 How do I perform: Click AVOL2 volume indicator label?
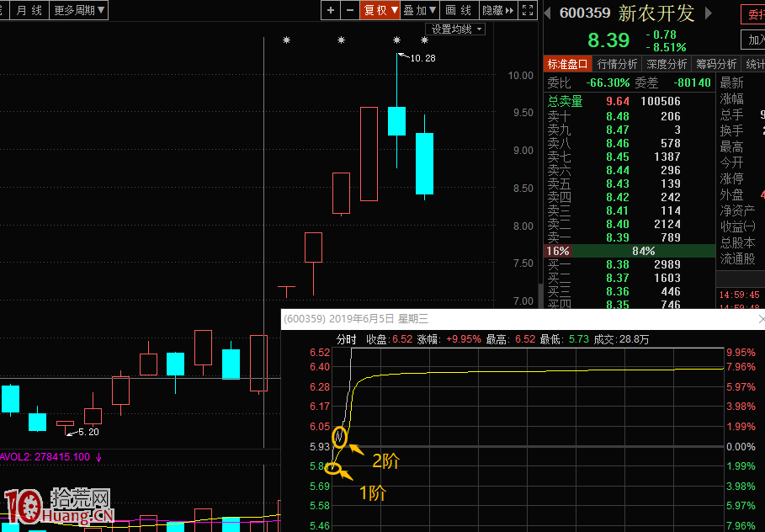[x=45, y=457]
